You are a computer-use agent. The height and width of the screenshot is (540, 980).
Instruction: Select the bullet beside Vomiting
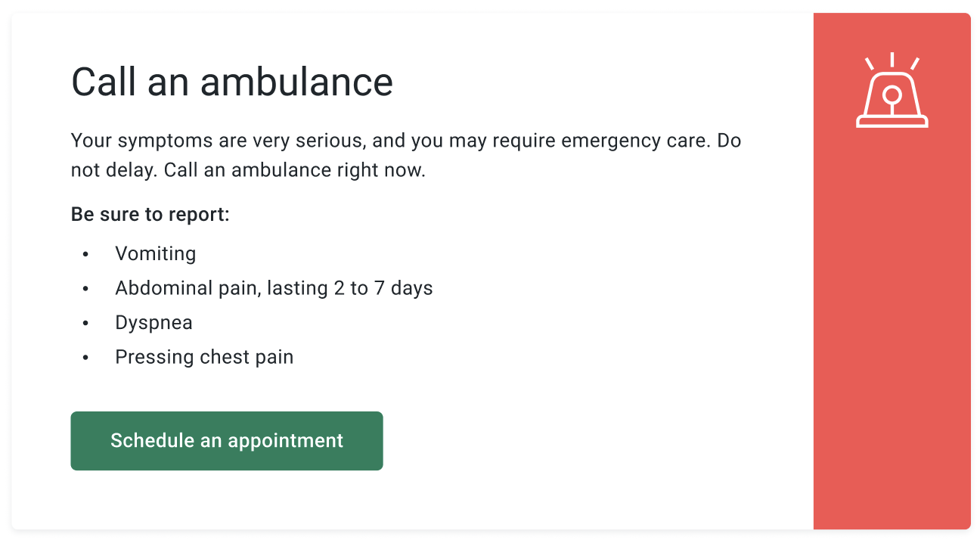85,255
